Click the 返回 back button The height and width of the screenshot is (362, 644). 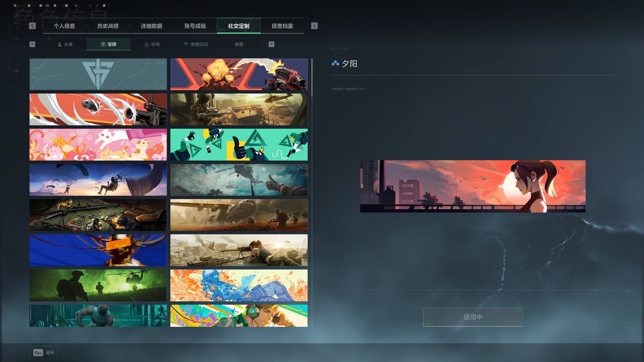click(x=43, y=353)
